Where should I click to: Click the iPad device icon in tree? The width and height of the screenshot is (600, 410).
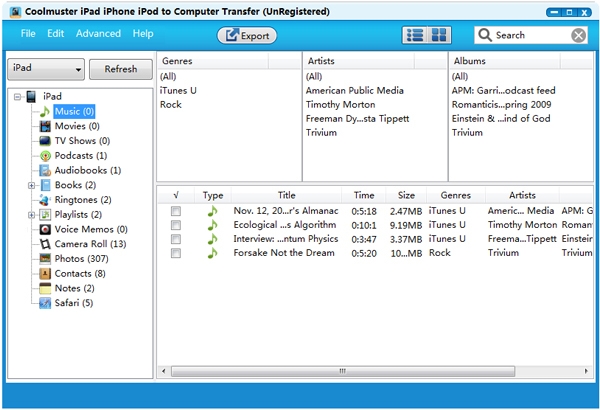[x=31, y=96]
